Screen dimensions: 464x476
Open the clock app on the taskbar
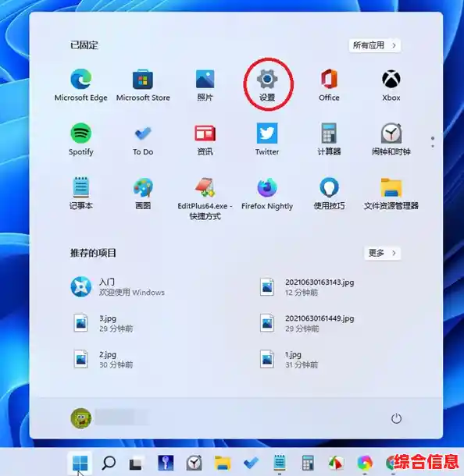point(195,463)
